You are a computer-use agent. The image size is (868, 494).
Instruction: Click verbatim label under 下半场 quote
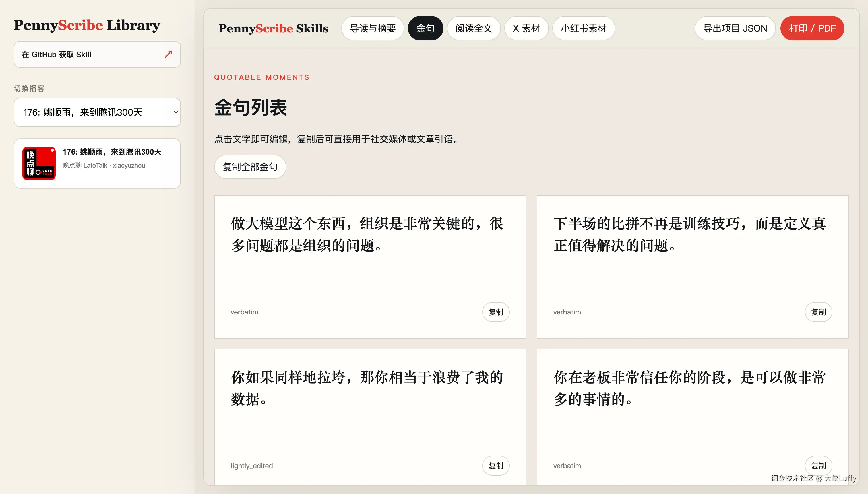click(x=567, y=312)
